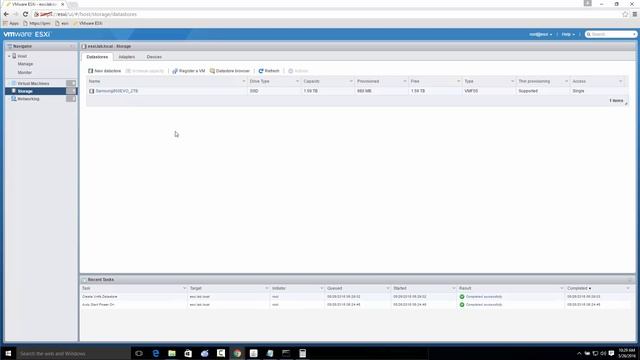
Task: Open Task View on the taskbar
Action: click(139, 353)
